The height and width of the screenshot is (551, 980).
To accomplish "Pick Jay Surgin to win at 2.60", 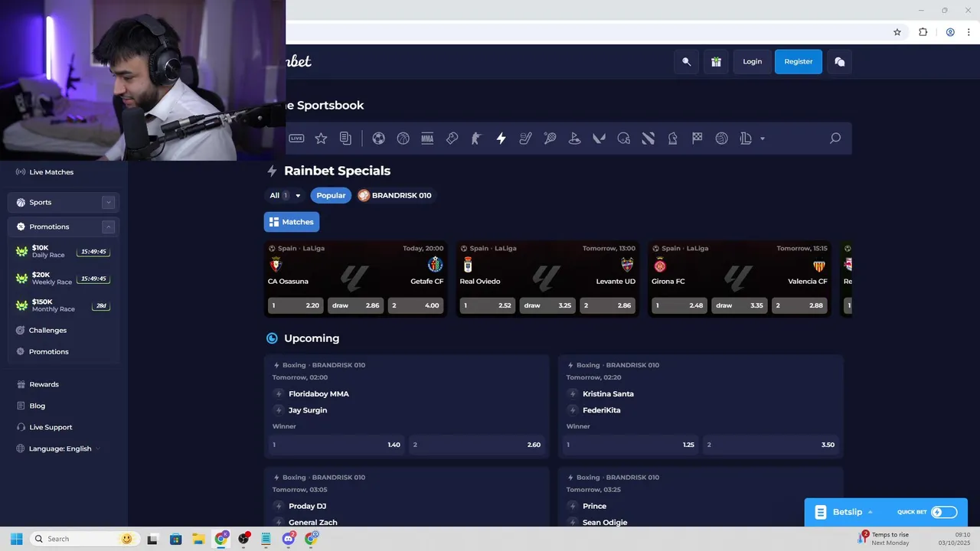I will (x=476, y=445).
